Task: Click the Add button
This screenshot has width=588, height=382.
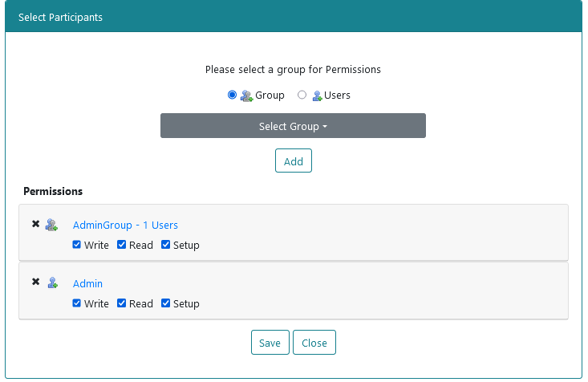Action: 294,161
